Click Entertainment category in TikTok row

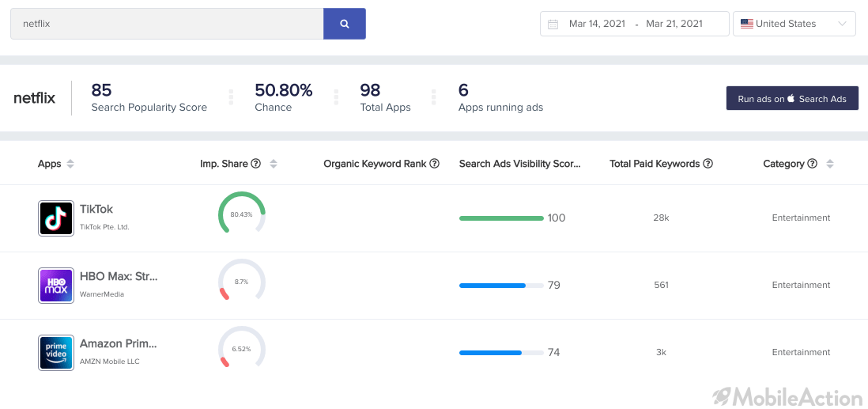point(801,218)
